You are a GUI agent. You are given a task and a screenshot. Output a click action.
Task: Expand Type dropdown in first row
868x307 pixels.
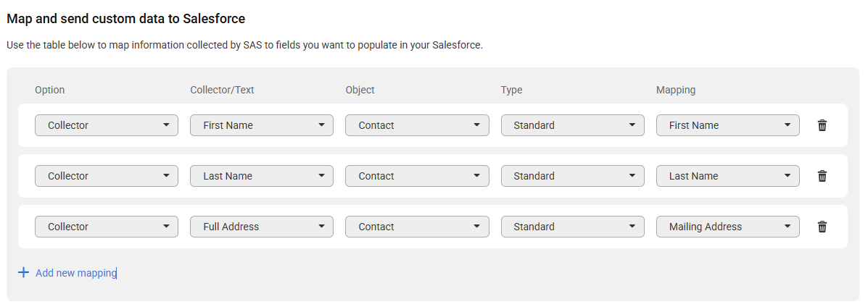pos(572,125)
